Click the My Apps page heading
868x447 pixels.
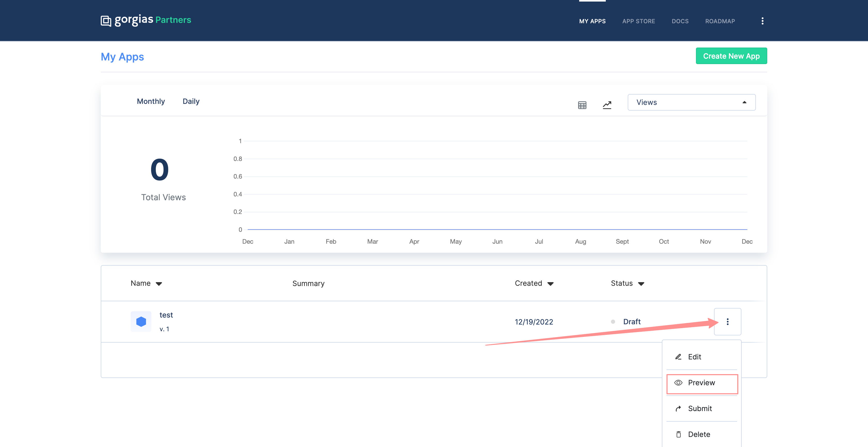coord(122,57)
